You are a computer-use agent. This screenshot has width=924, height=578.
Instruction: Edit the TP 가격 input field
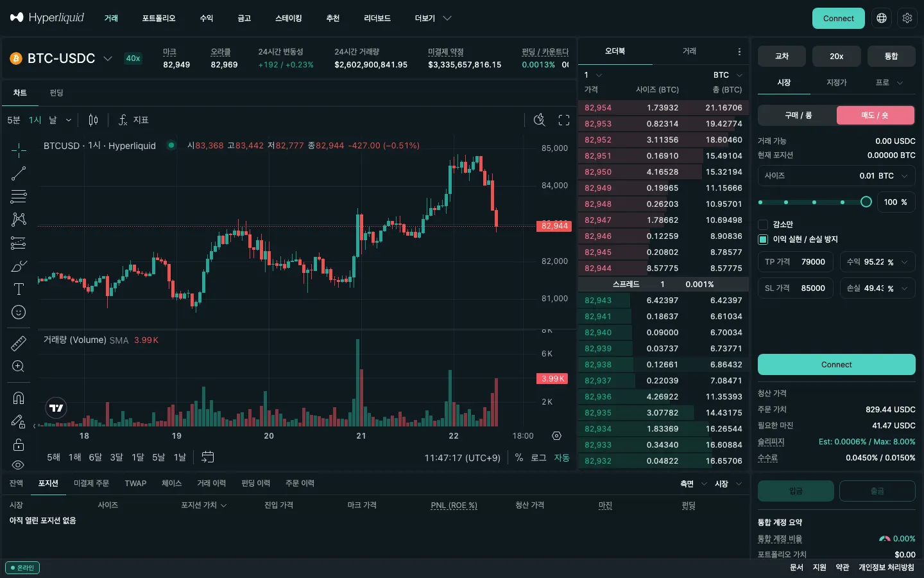coord(796,262)
